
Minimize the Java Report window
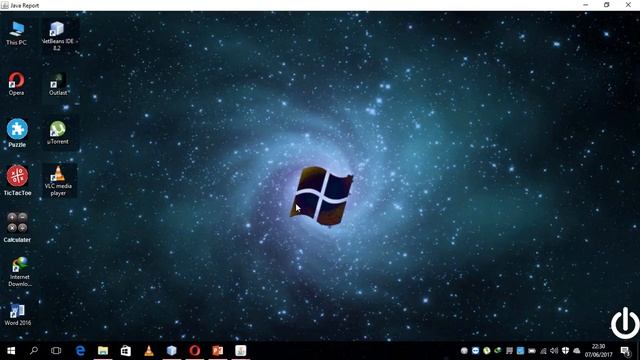click(x=586, y=5)
